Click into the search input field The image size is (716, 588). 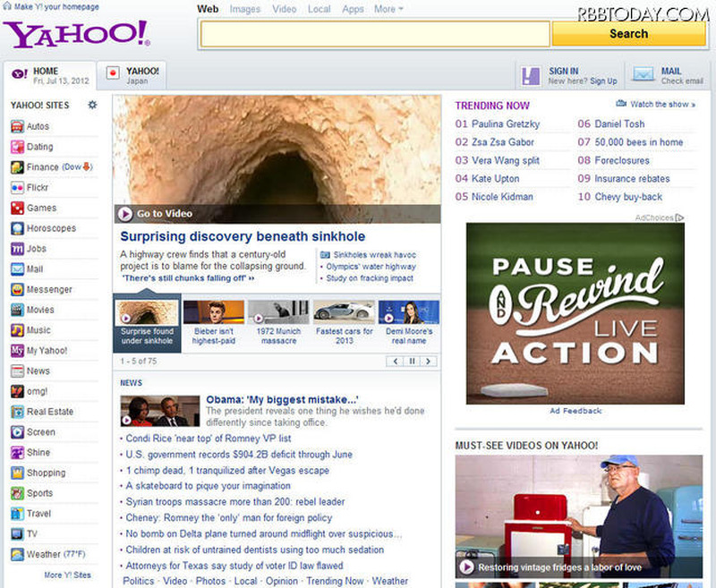[x=374, y=34]
